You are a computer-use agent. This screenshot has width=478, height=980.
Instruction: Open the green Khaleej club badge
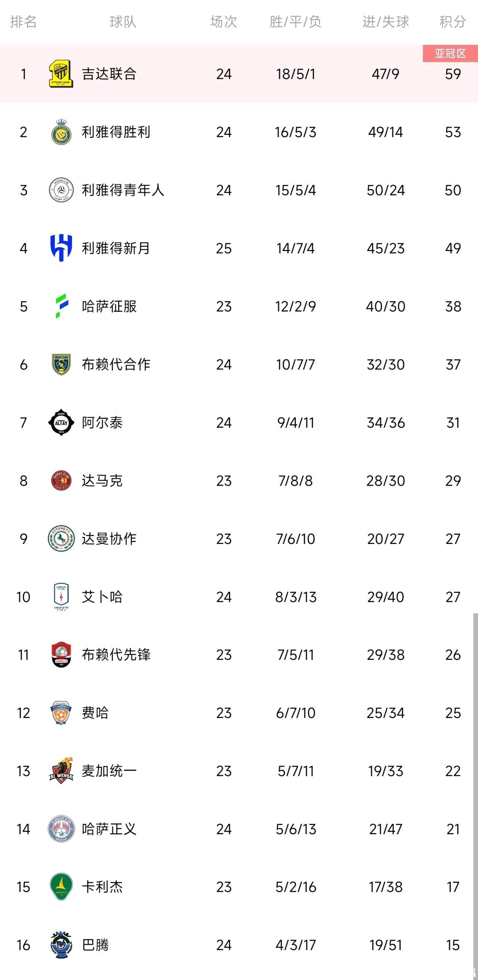pos(61,887)
